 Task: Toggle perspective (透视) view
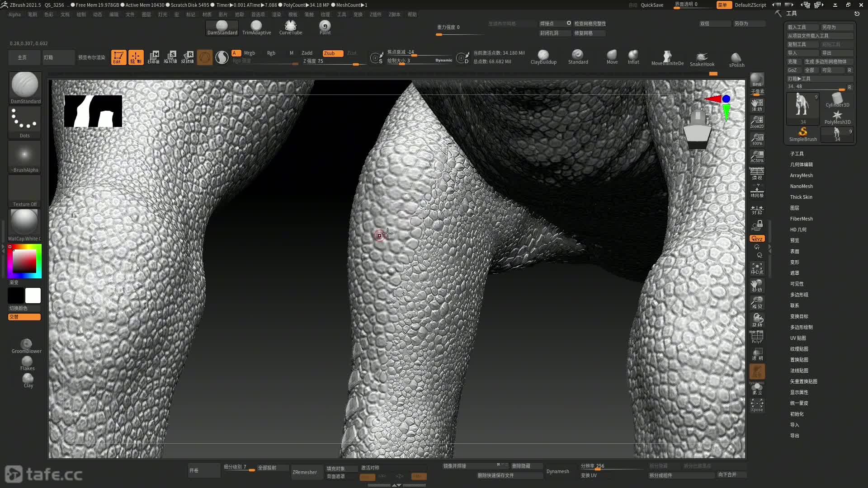(x=757, y=173)
